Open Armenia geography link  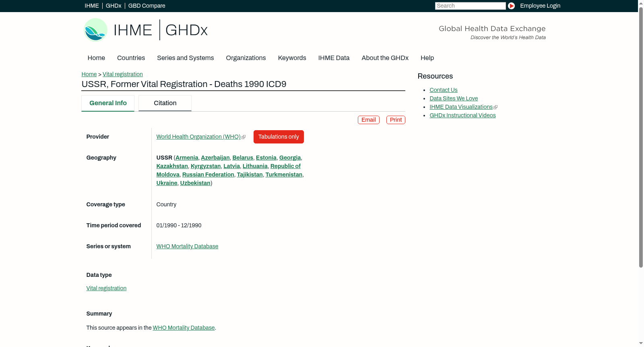coord(187,158)
